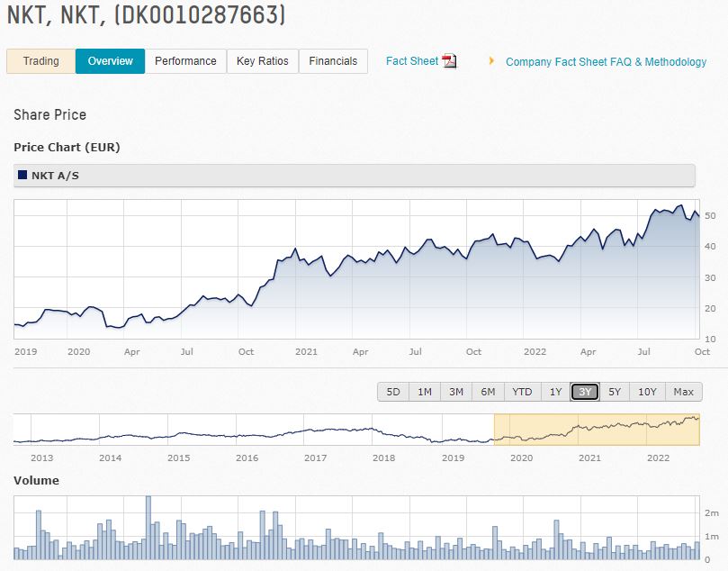Select the 6M time range
Screen dimensions: 728x571
tap(487, 392)
